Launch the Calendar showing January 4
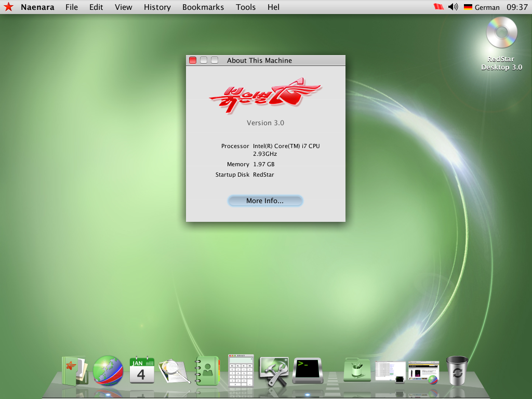The height and width of the screenshot is (399, 532). pos(142,369)
